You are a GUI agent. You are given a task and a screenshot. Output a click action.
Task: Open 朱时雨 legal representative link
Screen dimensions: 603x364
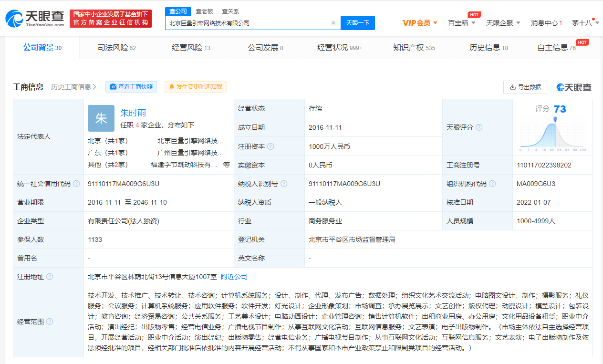coord(133,113)
